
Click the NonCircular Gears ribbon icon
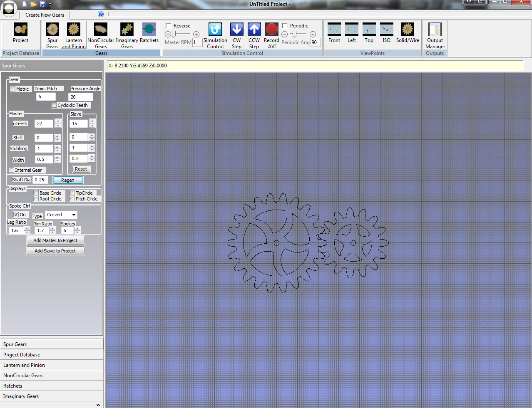coord(101,30)
